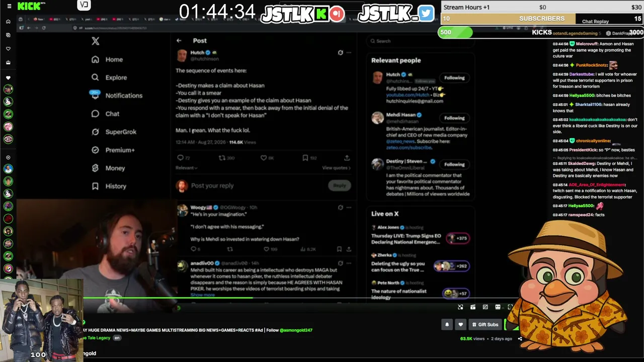Click the Gift Subs button
This screenshot has height=362, width=644.
click(485, 325)
